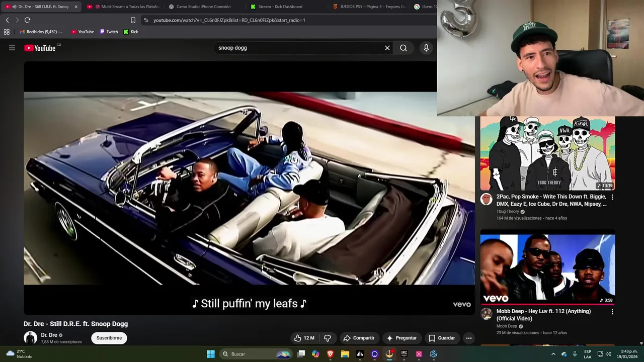This screenshot has width=644, height=362.
Task: Open the Windows Start menu
Action: [x=211, y=354]
